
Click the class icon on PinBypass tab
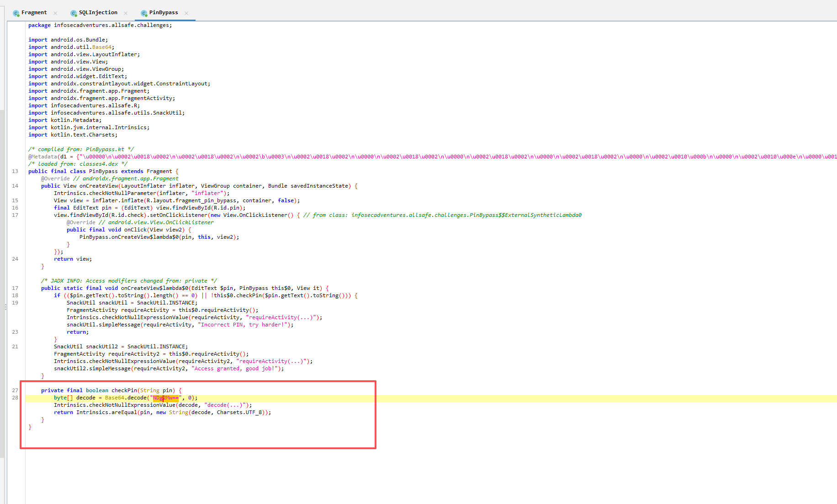[144, 13]
